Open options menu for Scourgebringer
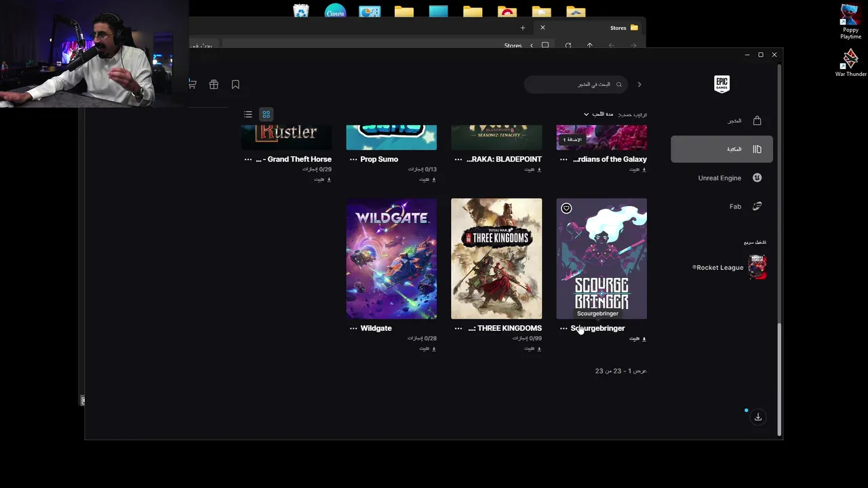This screenshot has height=488, width=868. click(564, 328)
